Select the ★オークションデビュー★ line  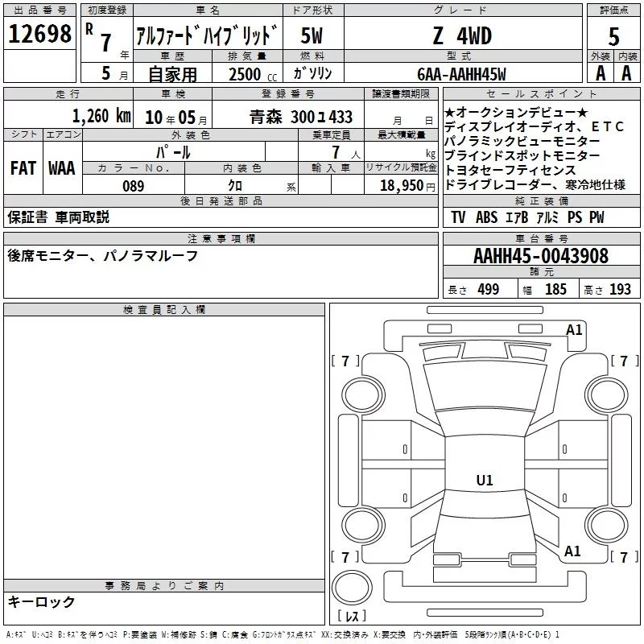[x=516, y=112]
